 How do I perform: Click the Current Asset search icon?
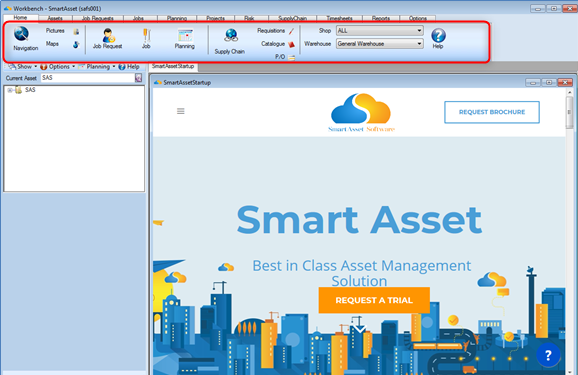click(138, 78)
